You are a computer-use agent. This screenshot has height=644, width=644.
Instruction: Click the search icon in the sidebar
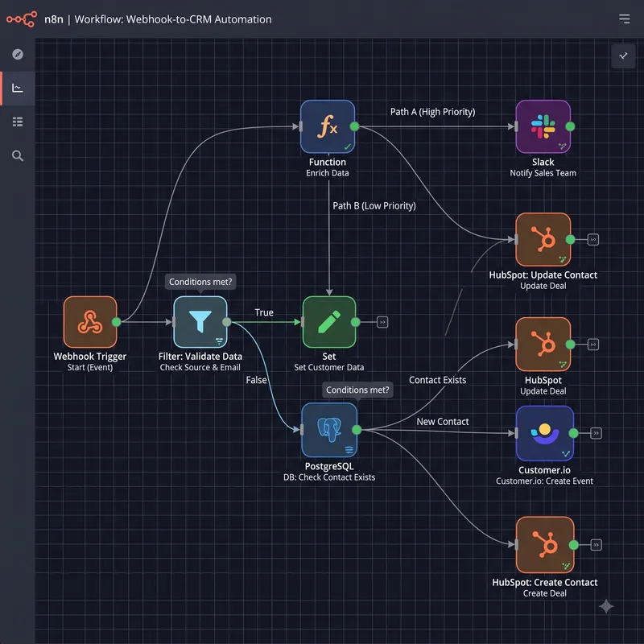point(17,155)
